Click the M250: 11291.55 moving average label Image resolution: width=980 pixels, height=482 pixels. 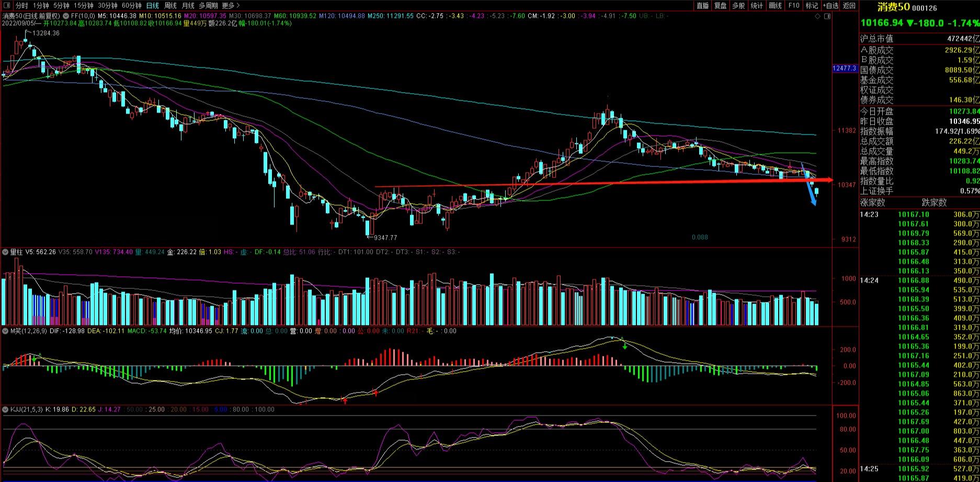click(390, 16)
